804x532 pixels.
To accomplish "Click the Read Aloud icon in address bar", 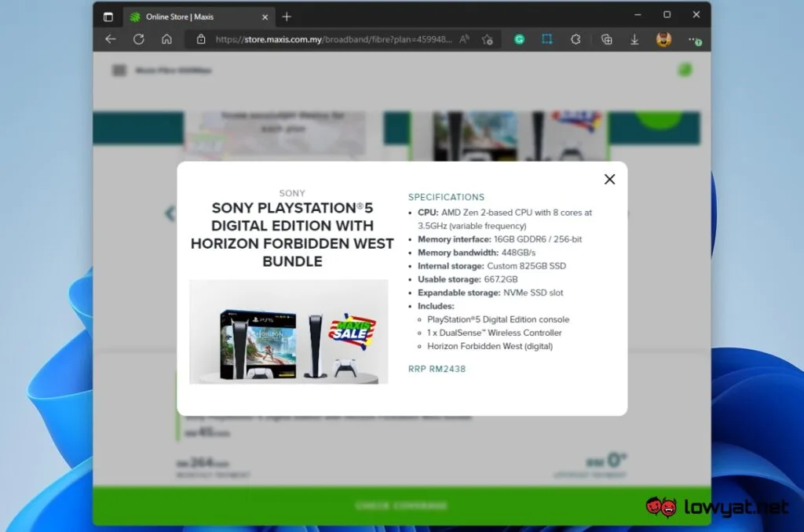I will pos(464,39).
